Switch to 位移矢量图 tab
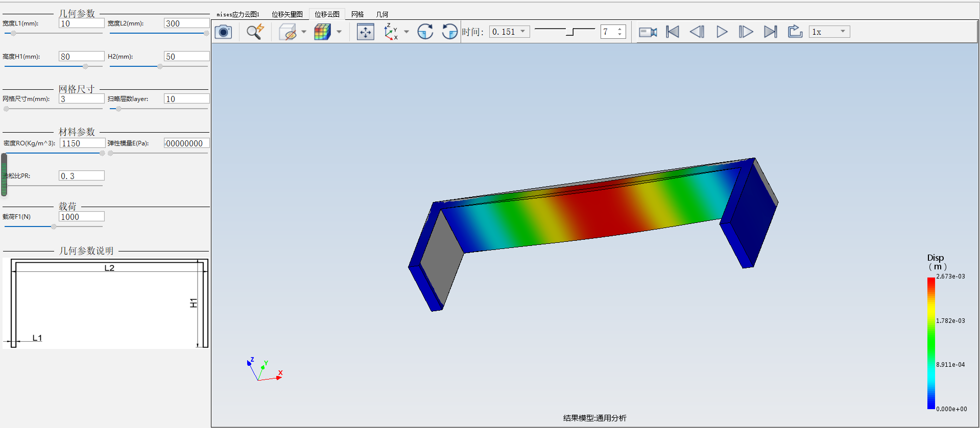This screenshot has height=428, width=980. coord(287,14)
